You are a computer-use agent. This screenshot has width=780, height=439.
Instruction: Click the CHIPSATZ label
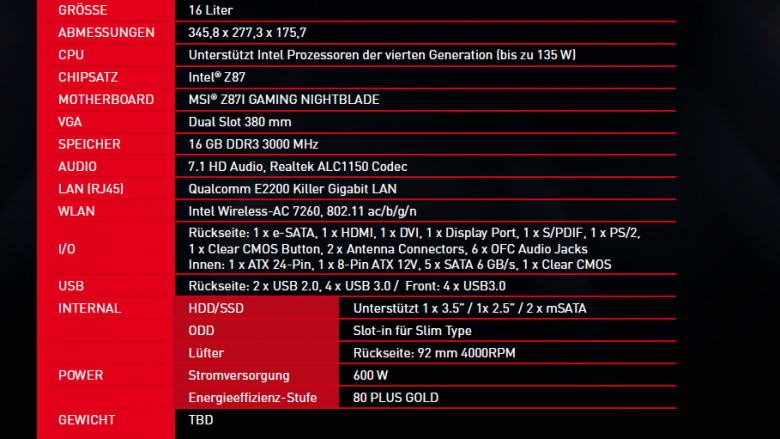88,77
